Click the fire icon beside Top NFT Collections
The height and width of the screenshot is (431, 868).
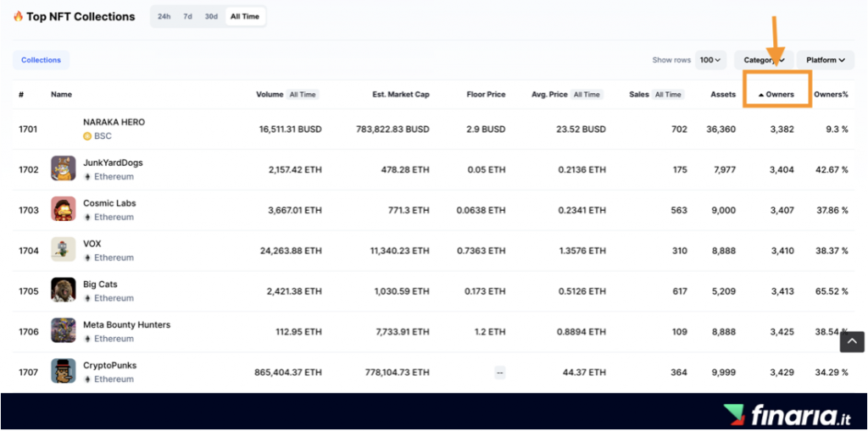click(x=19, y=16)
